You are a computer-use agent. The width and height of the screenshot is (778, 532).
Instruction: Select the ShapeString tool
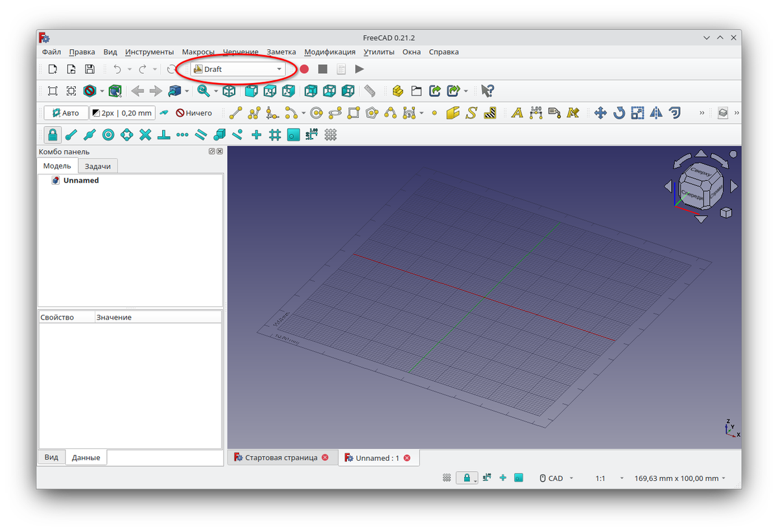coord(471,113)
